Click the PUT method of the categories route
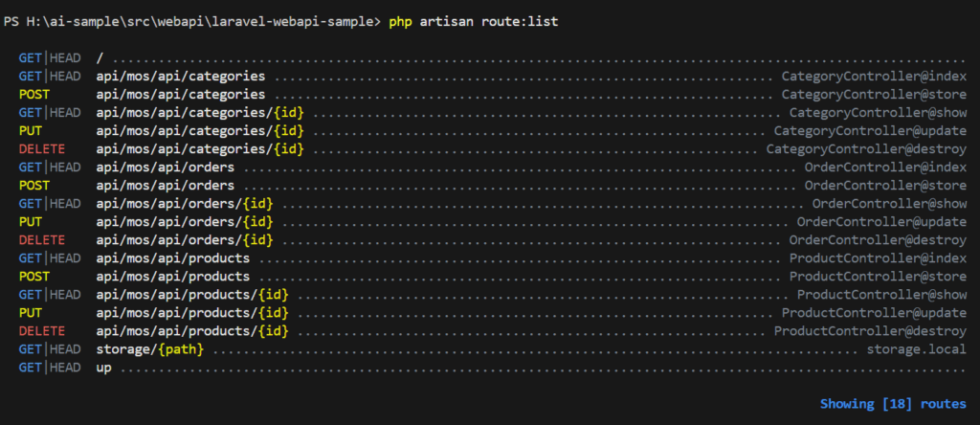Image resolution: width=980 pixels, height=425 pixels. 31,131
